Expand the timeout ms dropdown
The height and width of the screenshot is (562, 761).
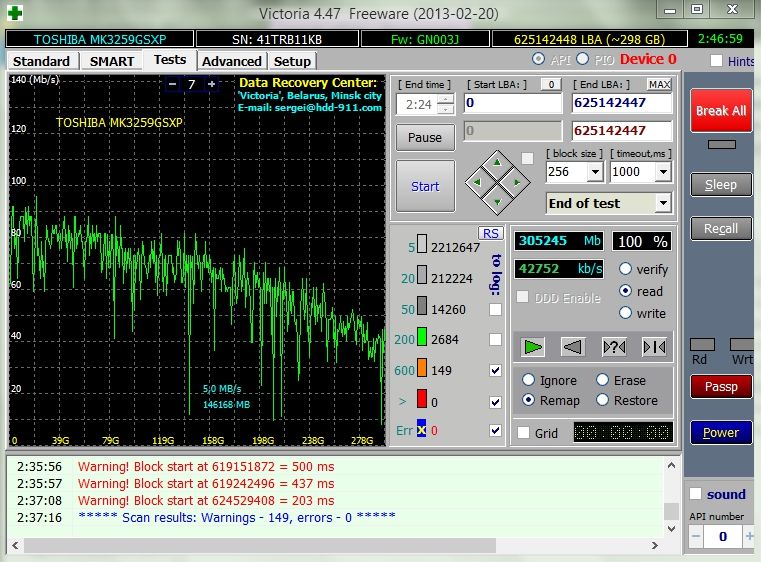tap(662, 172)
